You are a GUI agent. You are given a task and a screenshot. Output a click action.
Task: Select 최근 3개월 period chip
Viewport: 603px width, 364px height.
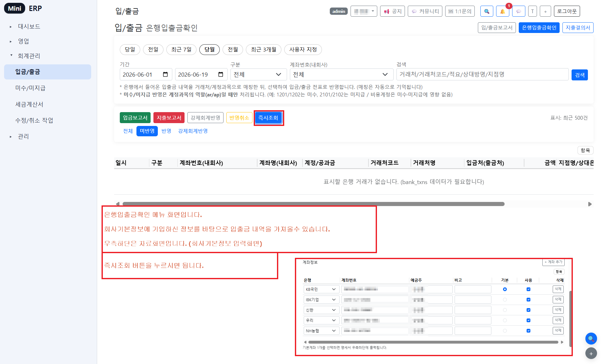click(x=263, y=50)
